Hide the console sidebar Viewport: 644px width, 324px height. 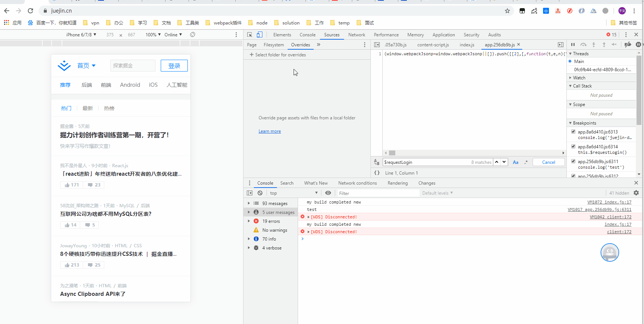pyautogui.click(x=250, y=193)
